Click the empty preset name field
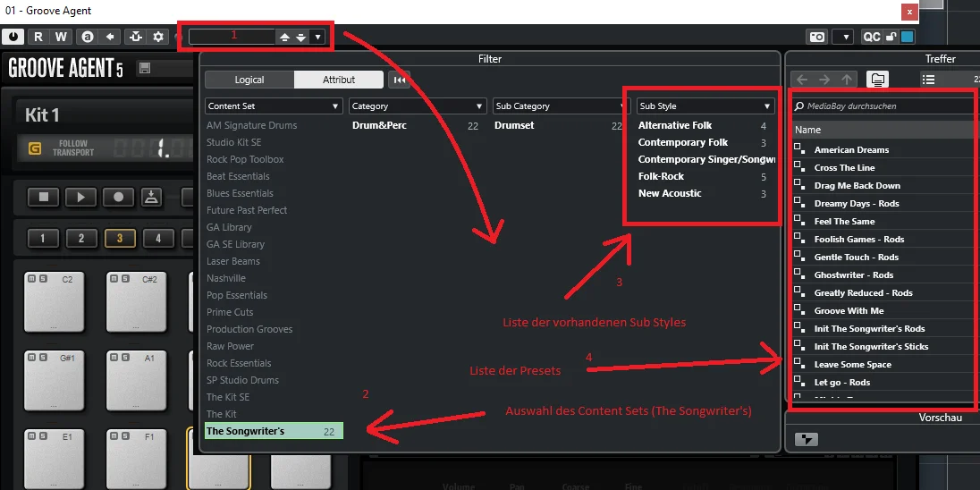The image size is (980, 490). point(232,37)
